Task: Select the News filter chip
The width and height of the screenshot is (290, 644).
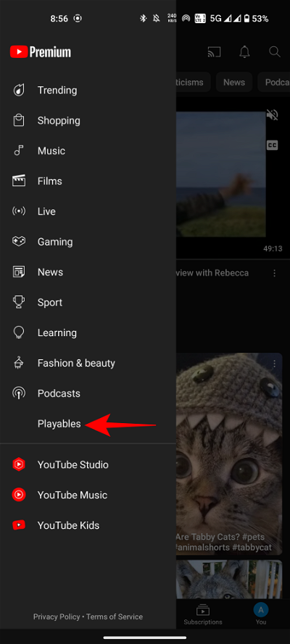Action: pos(234,82)
